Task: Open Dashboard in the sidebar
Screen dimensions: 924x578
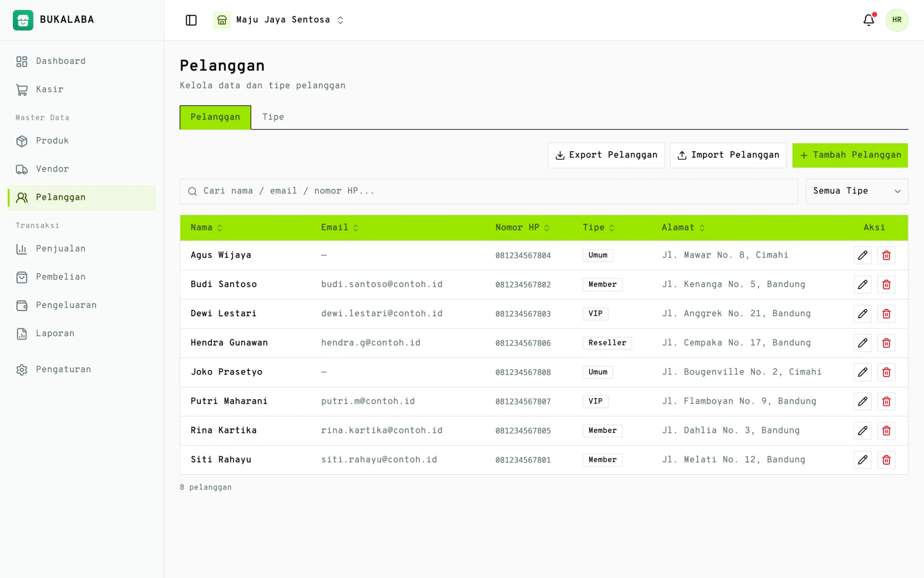Action: [82, 61]
